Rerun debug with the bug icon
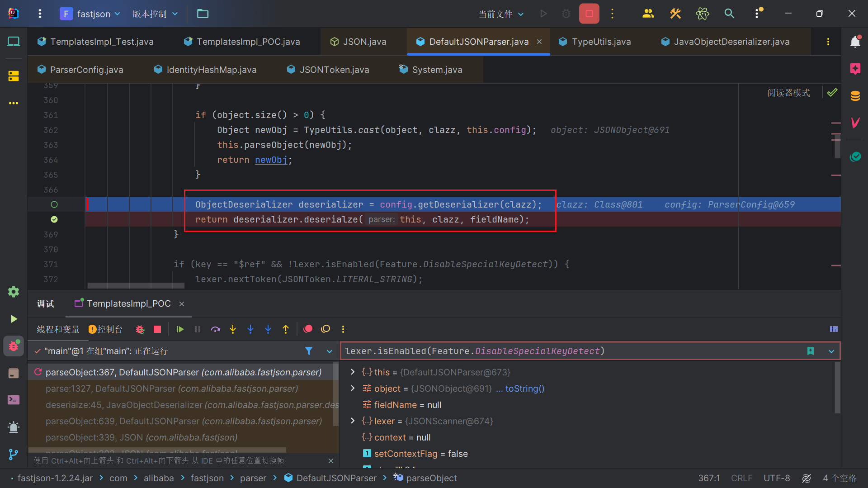The image size is (868, 488). pos(140,329)
